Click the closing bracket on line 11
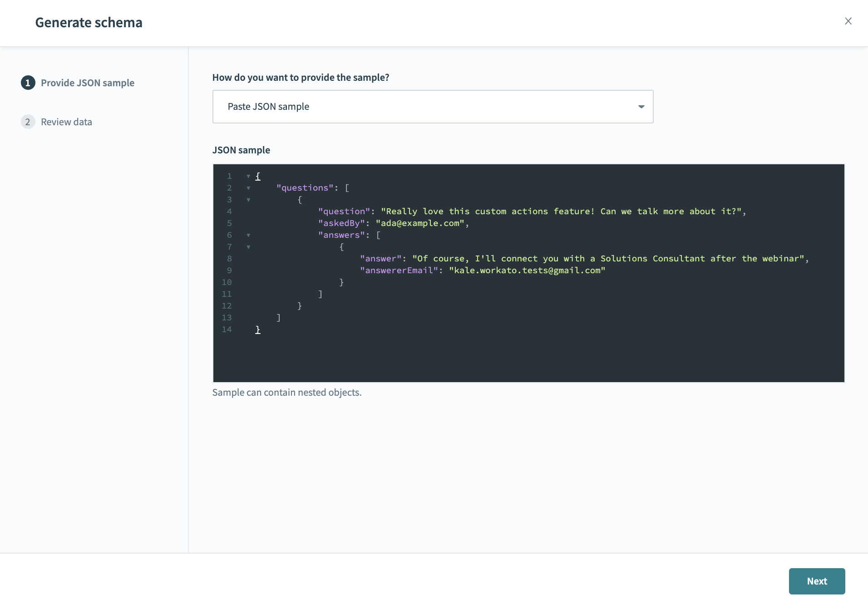The height and width of the screenshot is (609, 868). 321,294
